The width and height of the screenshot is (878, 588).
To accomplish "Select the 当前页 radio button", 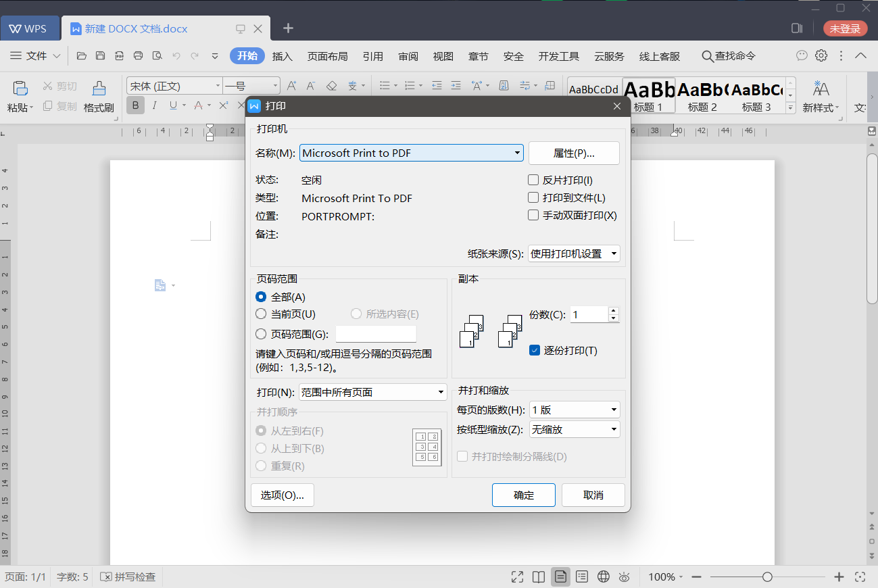I will pyautogui.click(x=260, y=313).
